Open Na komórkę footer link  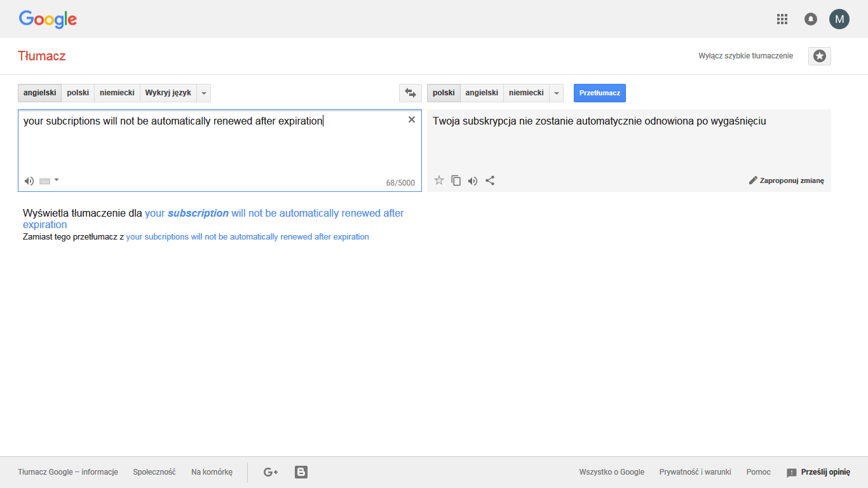(212, 472)
